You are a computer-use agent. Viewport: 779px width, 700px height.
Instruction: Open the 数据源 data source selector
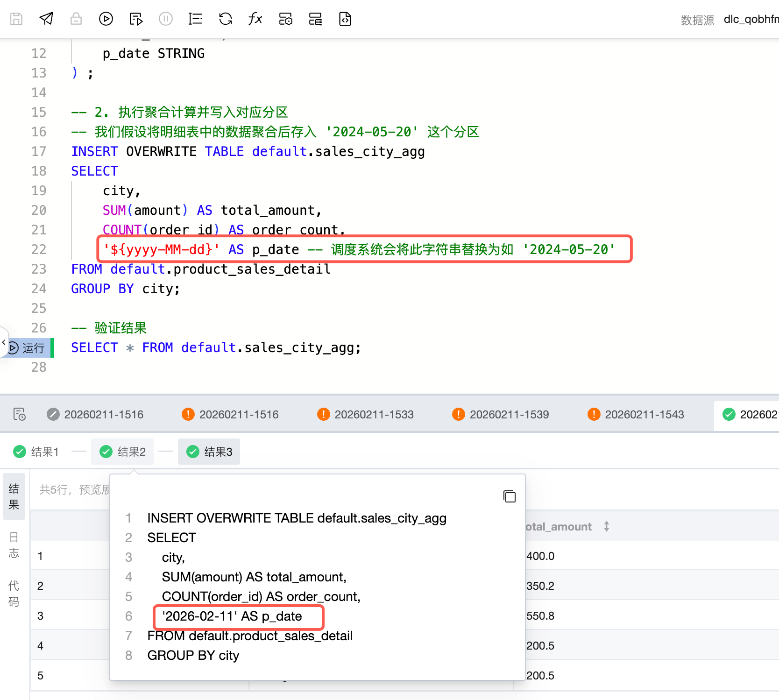click(x=751, y=20)
